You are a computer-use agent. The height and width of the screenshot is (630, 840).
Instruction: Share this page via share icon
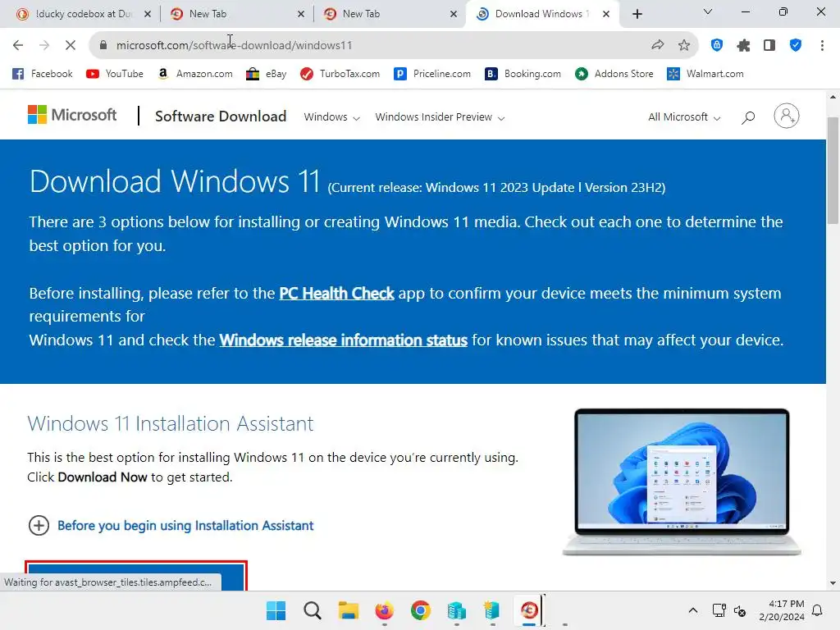tap(657, 46)
